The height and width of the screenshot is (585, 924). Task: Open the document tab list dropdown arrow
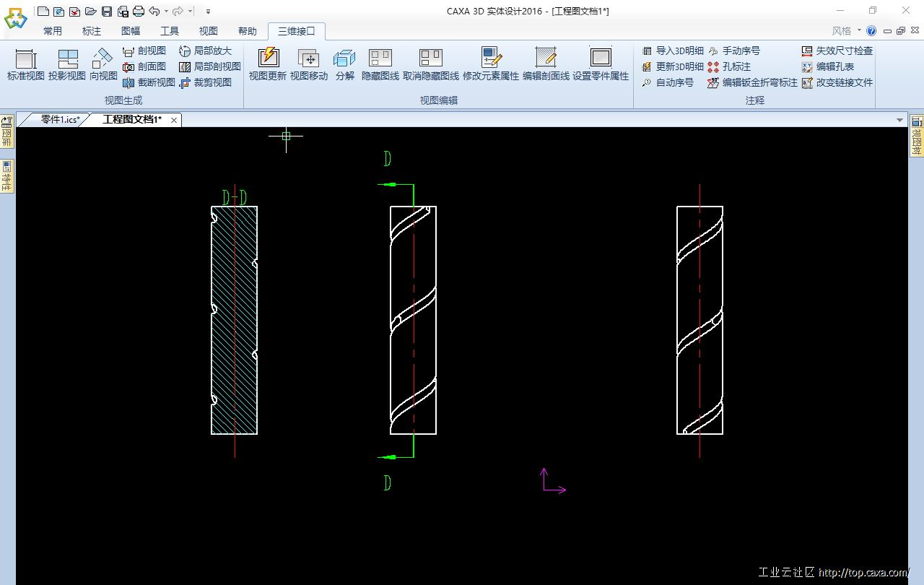(x=899, y=120)
